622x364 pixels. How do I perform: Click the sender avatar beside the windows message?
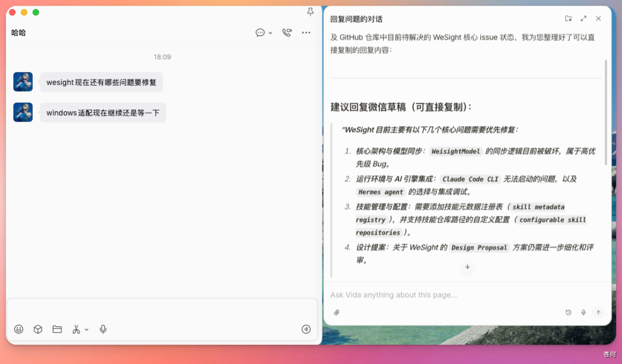(23, 112)
